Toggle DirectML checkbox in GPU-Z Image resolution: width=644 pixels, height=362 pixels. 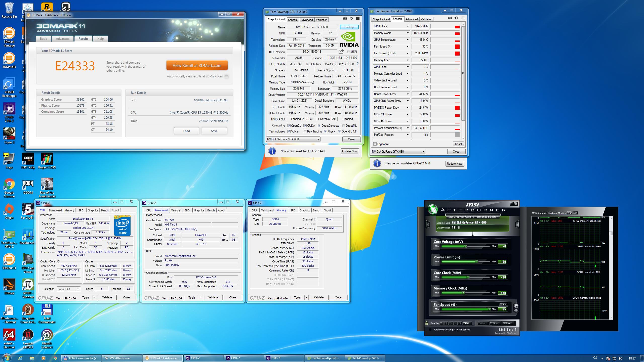point(343,126)
